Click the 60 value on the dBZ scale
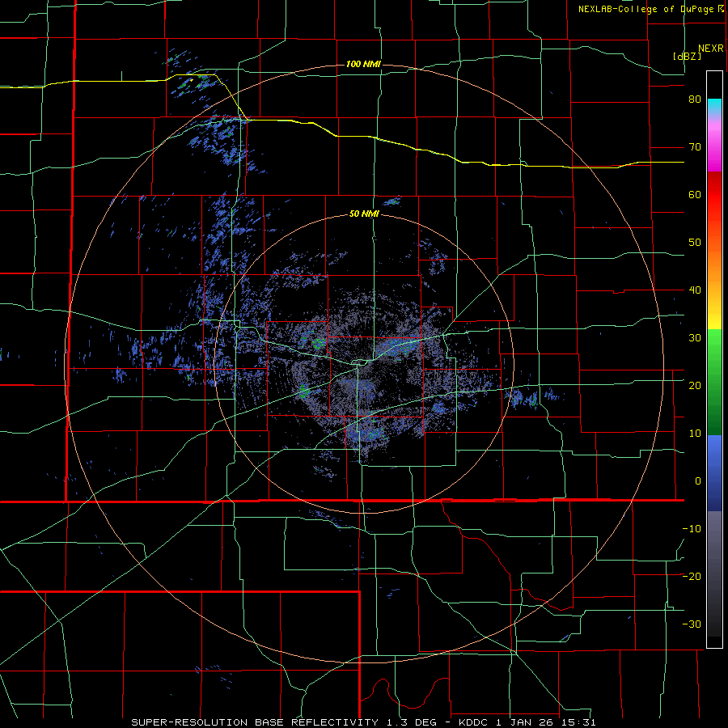Image resolution: width=728 pixels, height=728 pixels. [x=695, y=194]
